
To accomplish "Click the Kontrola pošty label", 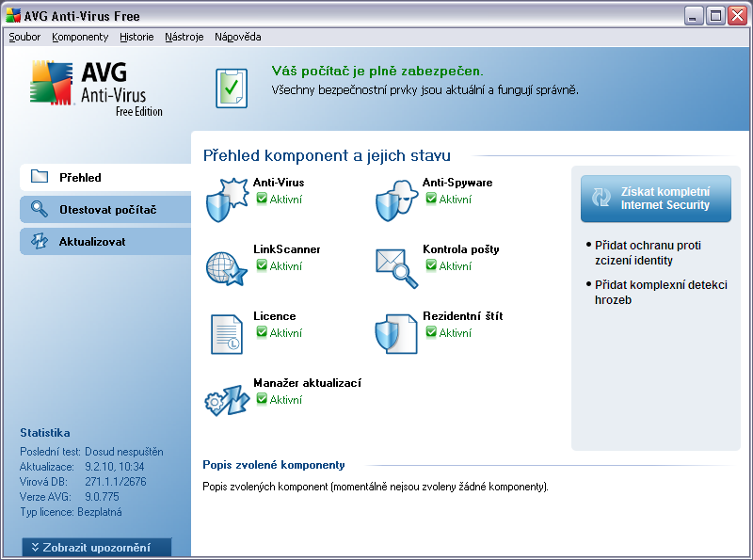I will click(x=460, y=249).
